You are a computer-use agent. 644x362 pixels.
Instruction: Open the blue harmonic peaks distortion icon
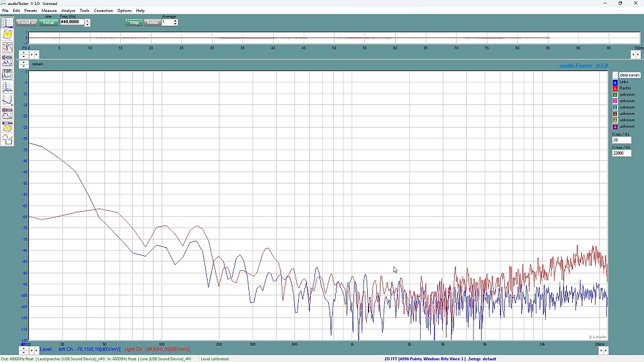(7, 87)
